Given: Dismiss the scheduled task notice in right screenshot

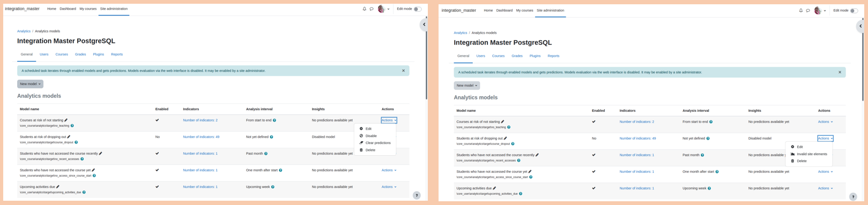Looking at the screenshot, I should click(840, 72).
